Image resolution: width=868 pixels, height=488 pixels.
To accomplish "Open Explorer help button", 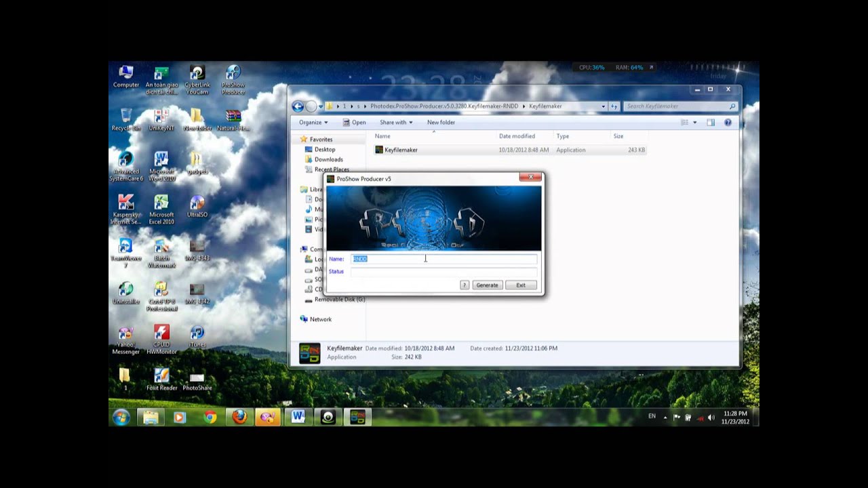I will pyautogui.click(x=728, y=123).
